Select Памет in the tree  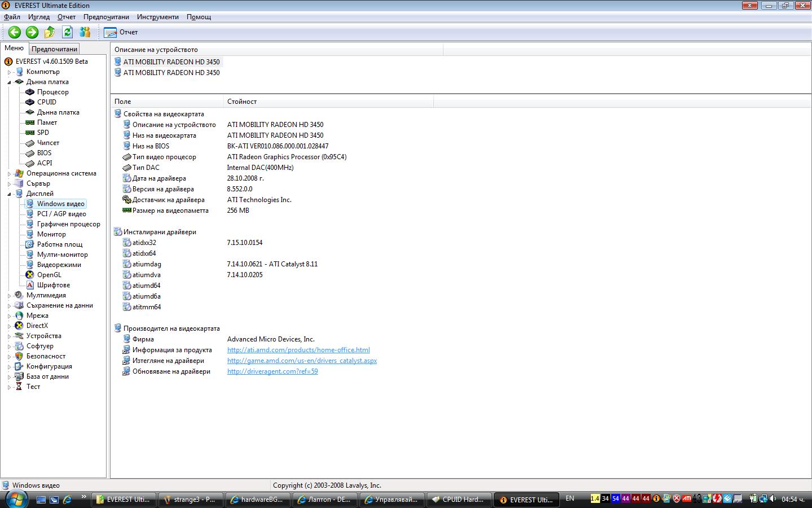click(47, 122)
